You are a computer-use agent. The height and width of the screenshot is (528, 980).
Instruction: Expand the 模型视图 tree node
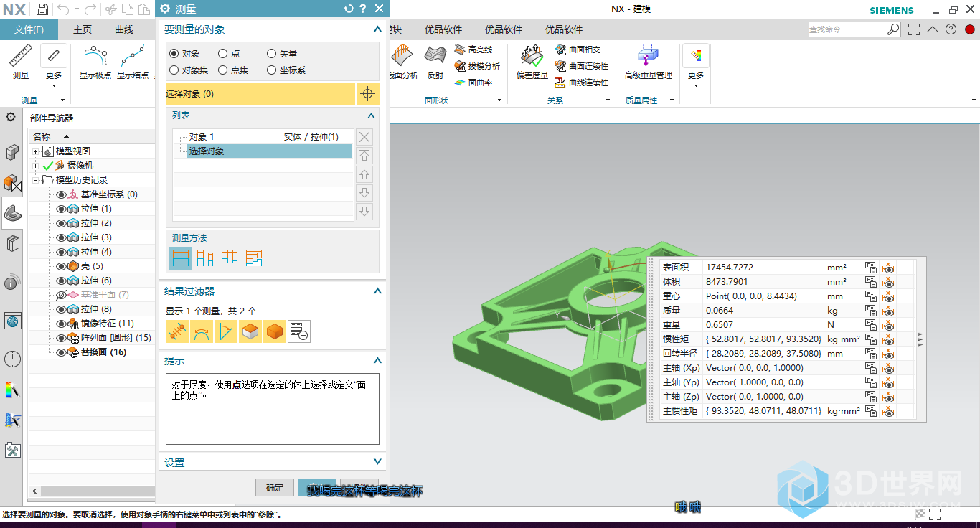pyautogui.click(x=35, y=151)
